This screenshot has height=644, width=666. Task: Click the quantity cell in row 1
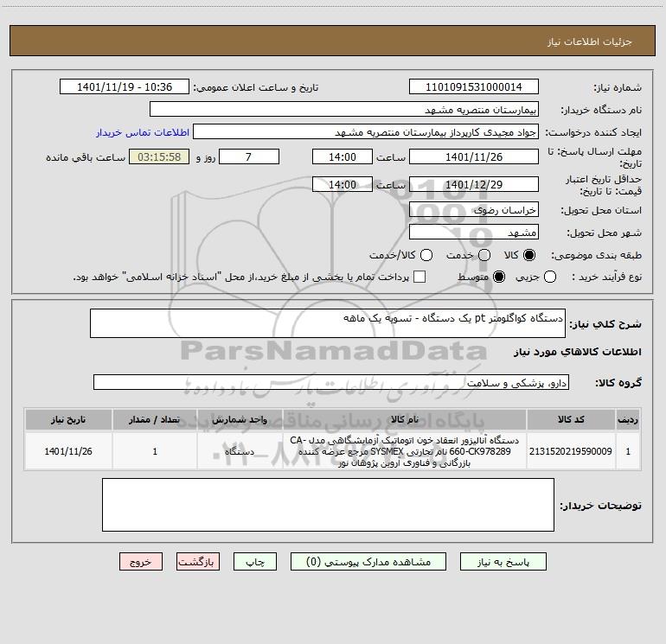coord(155,451)
